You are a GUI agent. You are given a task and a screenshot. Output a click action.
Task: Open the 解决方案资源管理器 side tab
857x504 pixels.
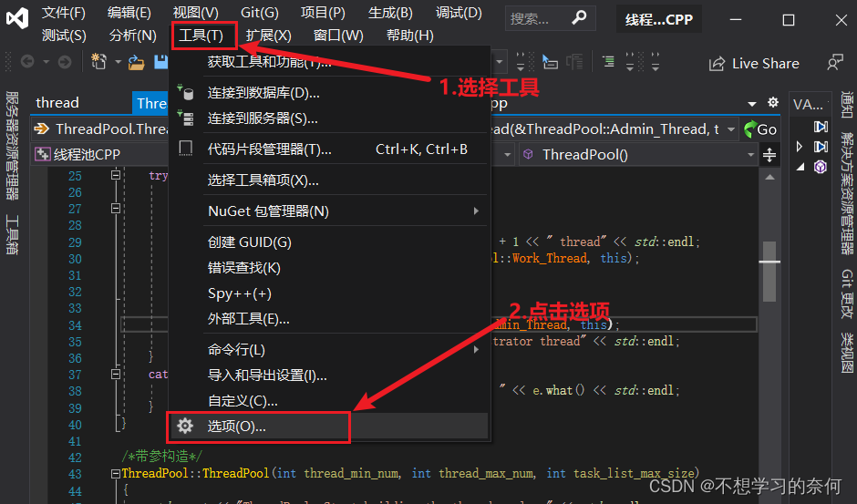click(x=847, y=194)
